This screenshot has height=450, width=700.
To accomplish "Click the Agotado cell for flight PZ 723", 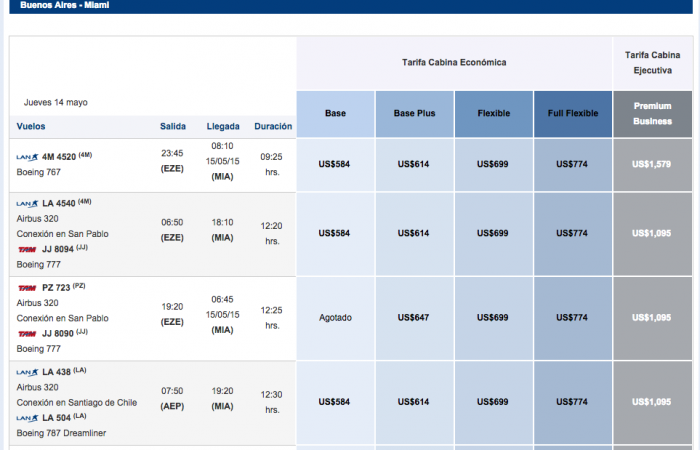I will (x=336, y=317).
